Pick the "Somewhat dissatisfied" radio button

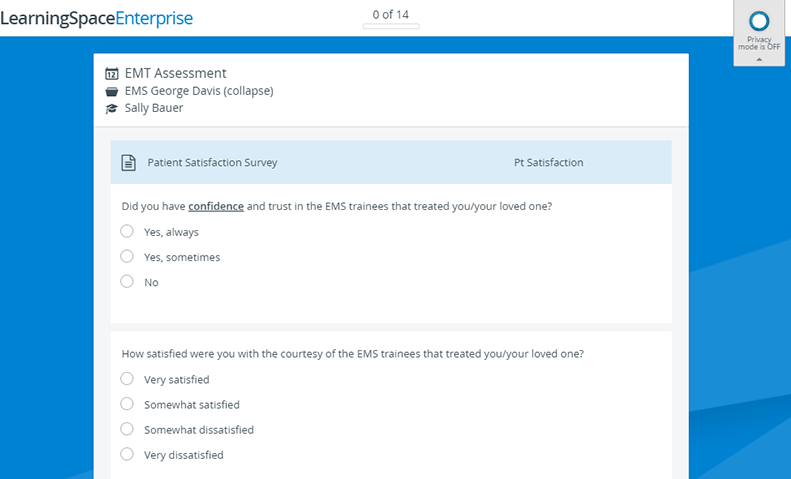click(127, 429)
